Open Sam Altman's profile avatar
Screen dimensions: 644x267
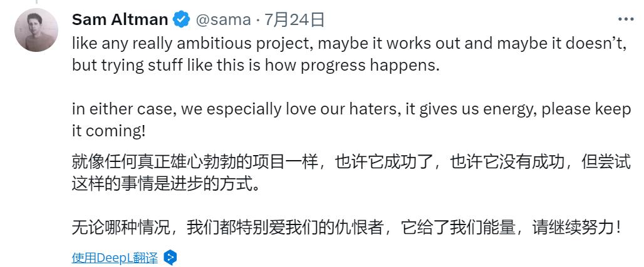(36, 31)
